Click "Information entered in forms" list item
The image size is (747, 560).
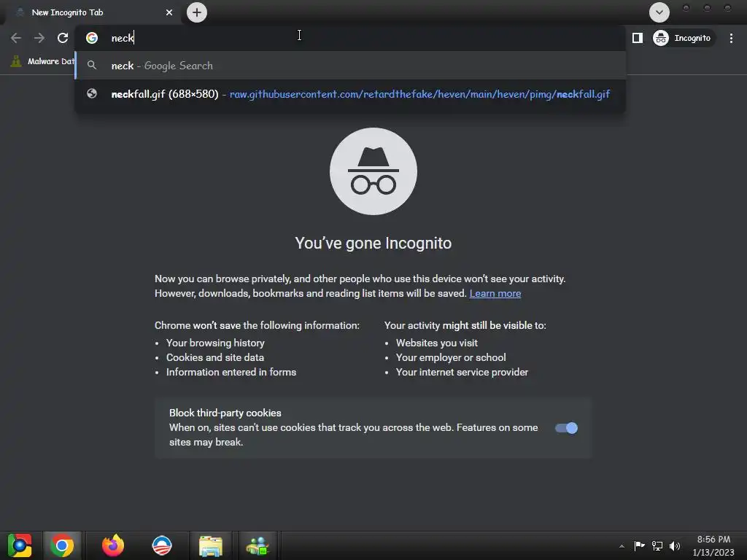(x=231, y=373)
